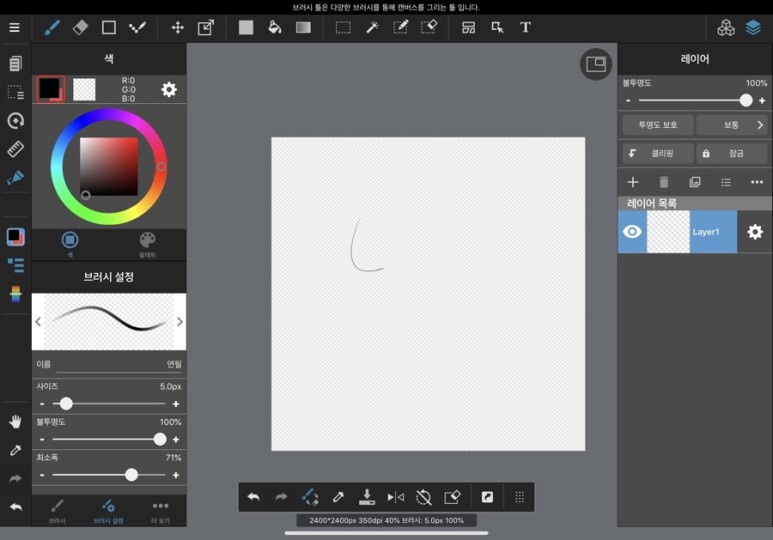The height and width of the screenshot is (540, 773).
Task: Add a new layer with plus button
Action: [x=633, y=182]
